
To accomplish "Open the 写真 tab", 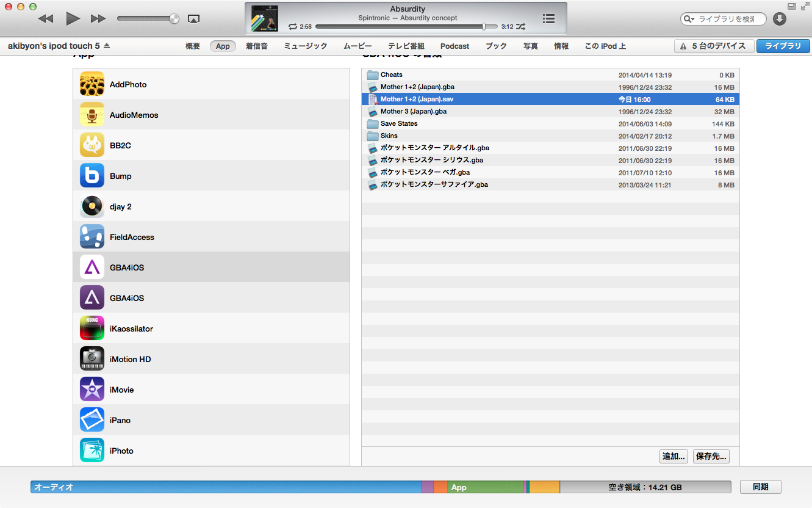I will pos(531,46).
